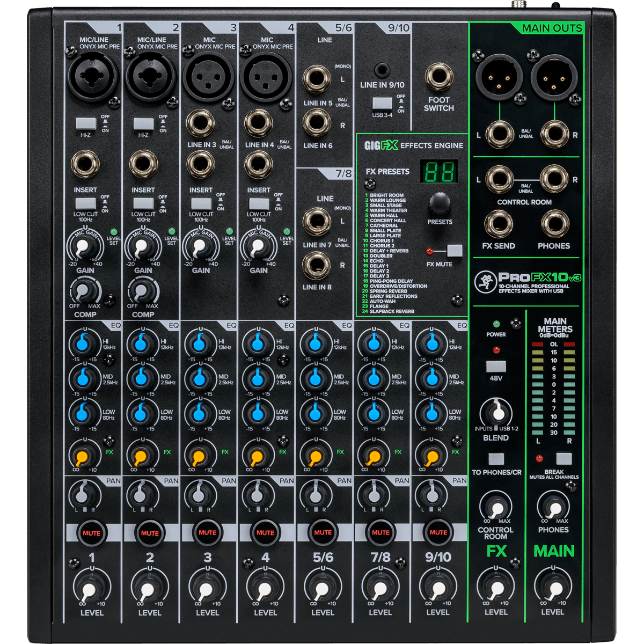Click the FX PRESETS number display
The height and width of the screenshot is (644, 644).
pos(440,172)
